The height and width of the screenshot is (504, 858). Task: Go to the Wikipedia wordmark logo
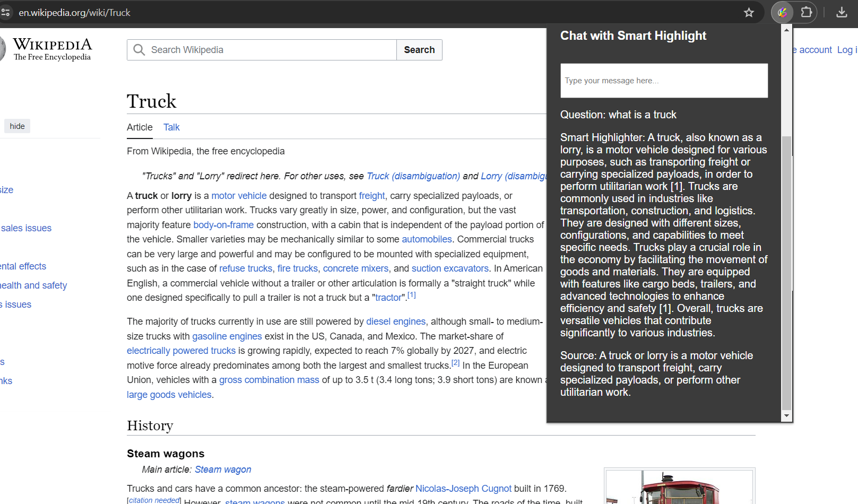(x=52, y=49)
